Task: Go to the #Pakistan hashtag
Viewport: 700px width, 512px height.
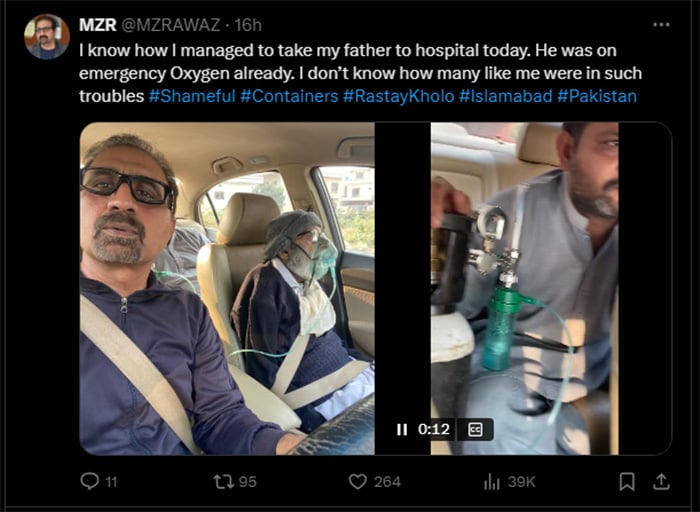Action: tap(597, 96)
